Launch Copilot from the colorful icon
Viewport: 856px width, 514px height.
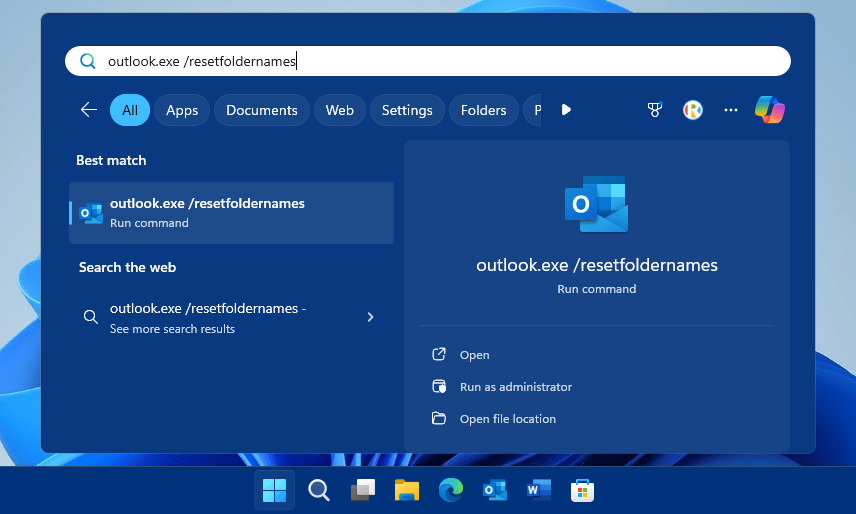770,110
